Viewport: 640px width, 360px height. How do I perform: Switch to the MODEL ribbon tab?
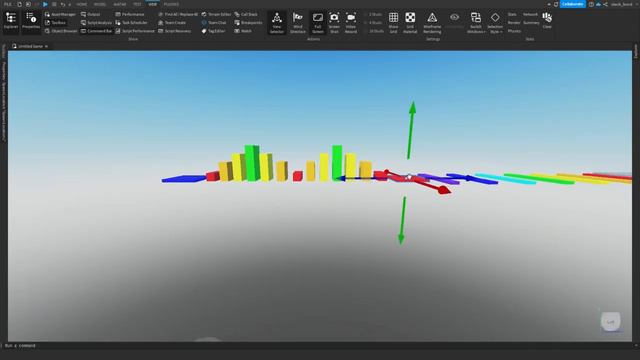(100, 4)
